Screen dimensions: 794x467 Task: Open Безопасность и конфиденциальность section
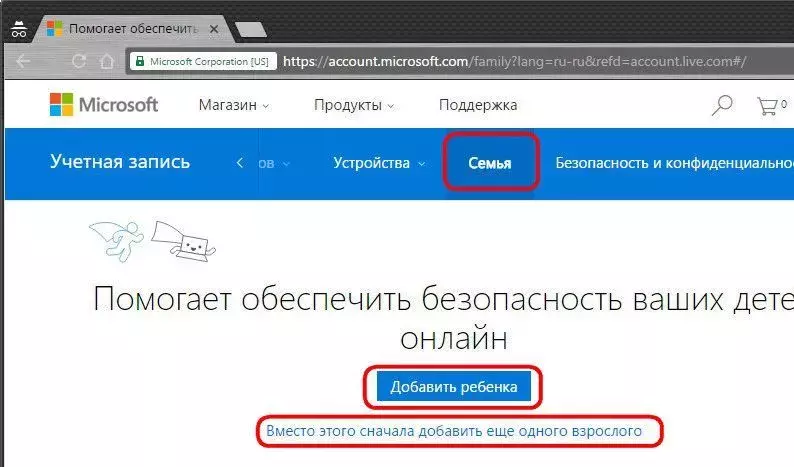pyautogui.click(x=674, y=163)
